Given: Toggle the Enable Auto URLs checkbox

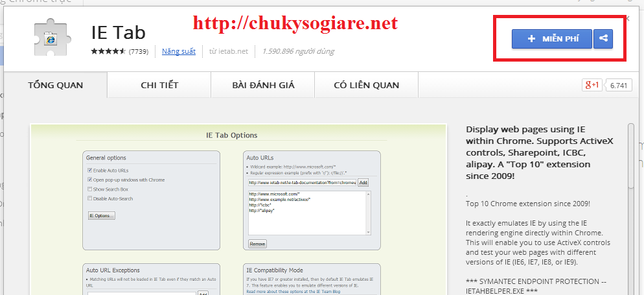Looking at the screenshot, I should [x=90, y=171].
